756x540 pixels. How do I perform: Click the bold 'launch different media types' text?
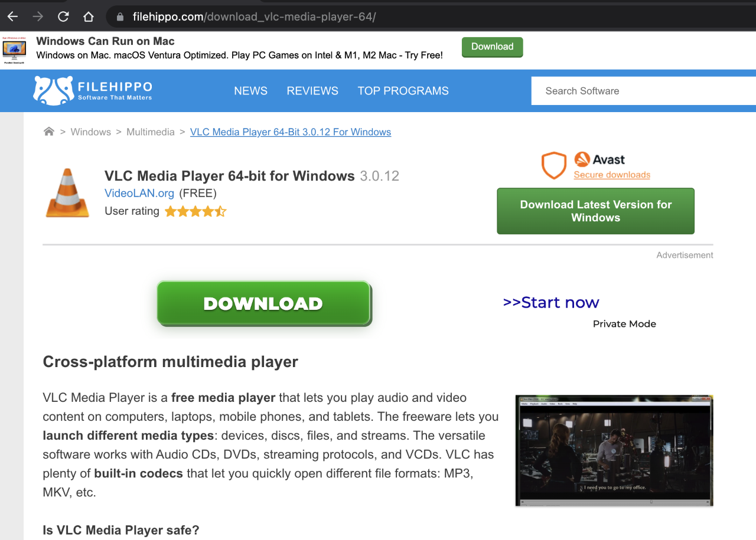128,436
